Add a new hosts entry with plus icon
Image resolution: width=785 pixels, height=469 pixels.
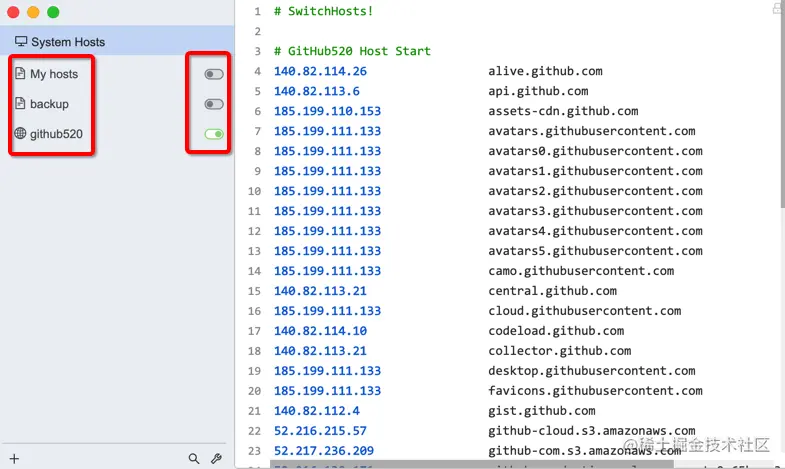[x=14, y=458]
